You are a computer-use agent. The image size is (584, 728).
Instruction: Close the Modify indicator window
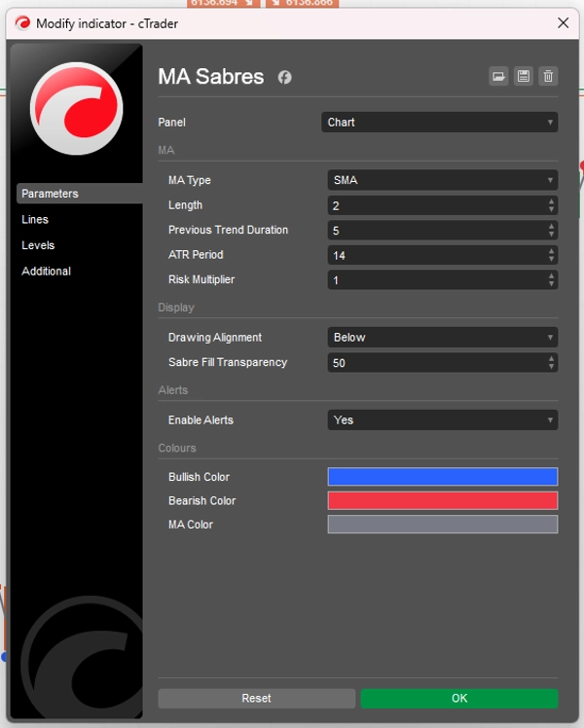pos(564,22)
